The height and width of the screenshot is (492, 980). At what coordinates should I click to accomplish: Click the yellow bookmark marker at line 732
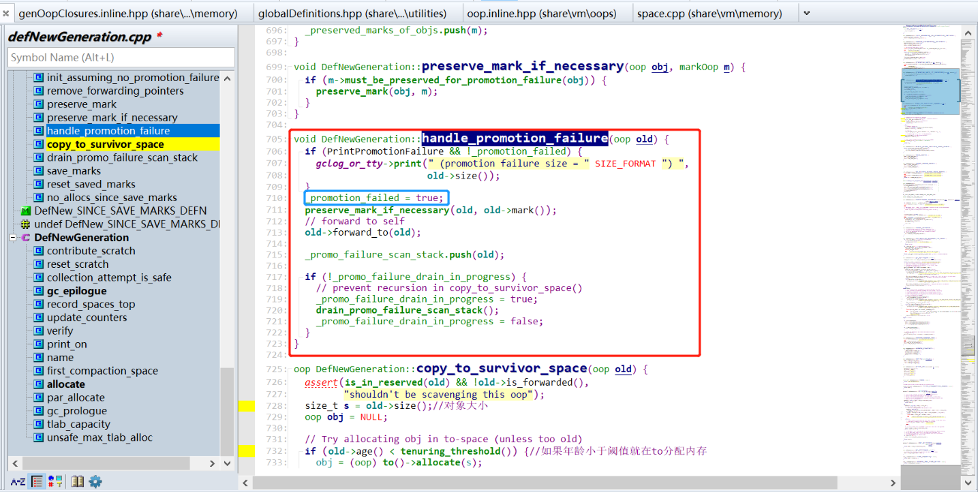246,451
